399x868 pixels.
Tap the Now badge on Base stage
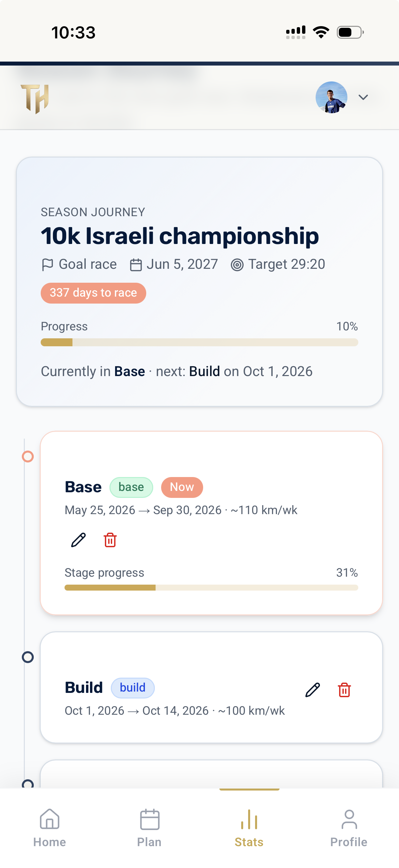pos(182,487)
